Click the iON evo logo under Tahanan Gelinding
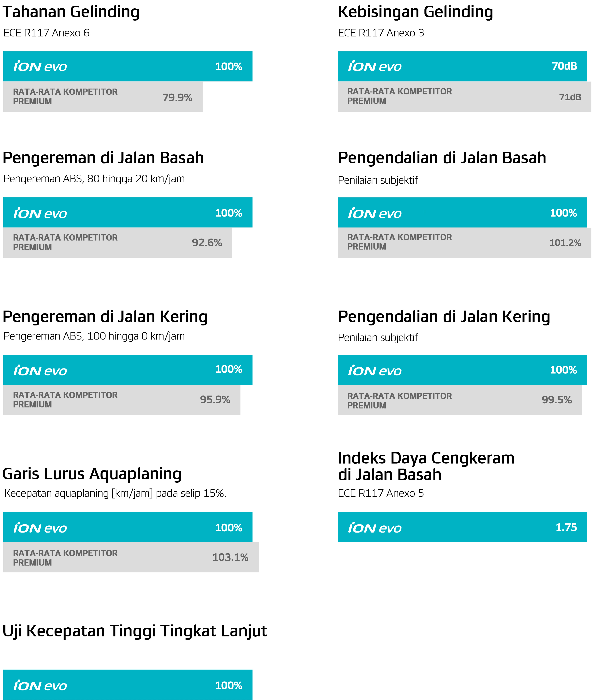 point(40,66)
